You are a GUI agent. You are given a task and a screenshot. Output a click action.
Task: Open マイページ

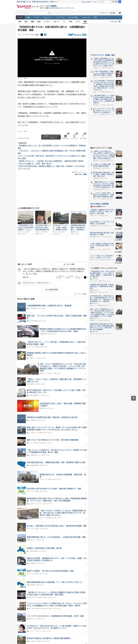pyautogui.click(x=103, y=13)
